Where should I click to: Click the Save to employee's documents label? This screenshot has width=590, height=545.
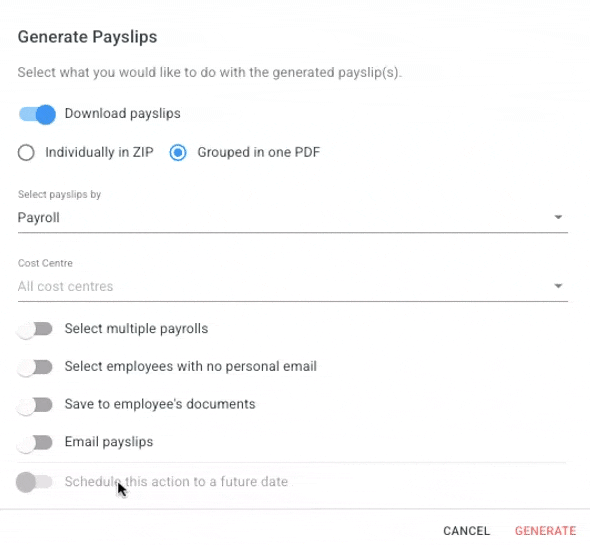pyautogui.click(x=160, y=404)
